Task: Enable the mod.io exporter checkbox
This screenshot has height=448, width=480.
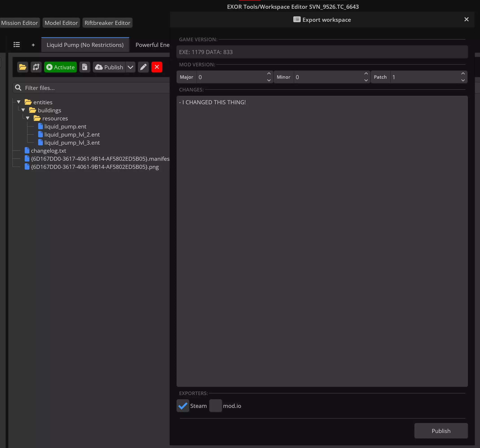Action: (215, 406)
